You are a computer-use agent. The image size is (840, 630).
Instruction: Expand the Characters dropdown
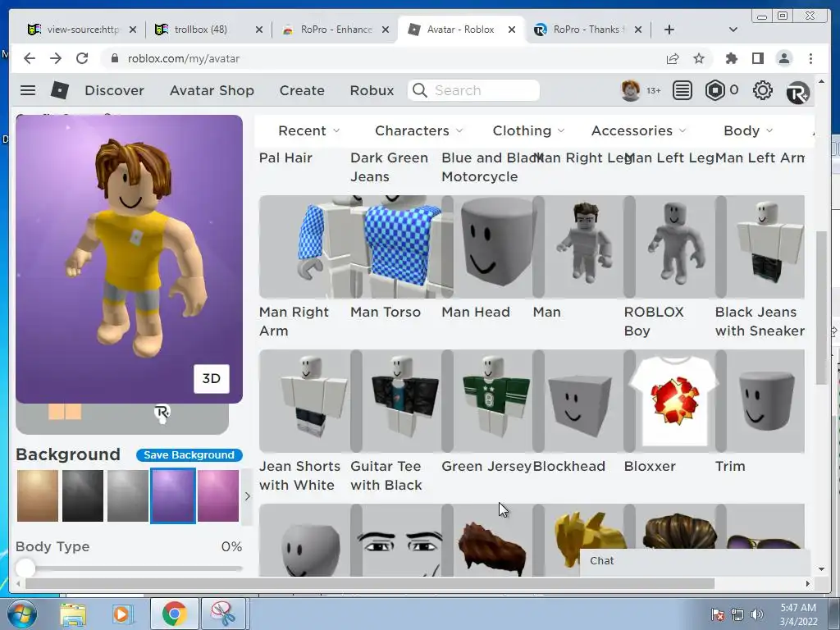tap(418, 130)
